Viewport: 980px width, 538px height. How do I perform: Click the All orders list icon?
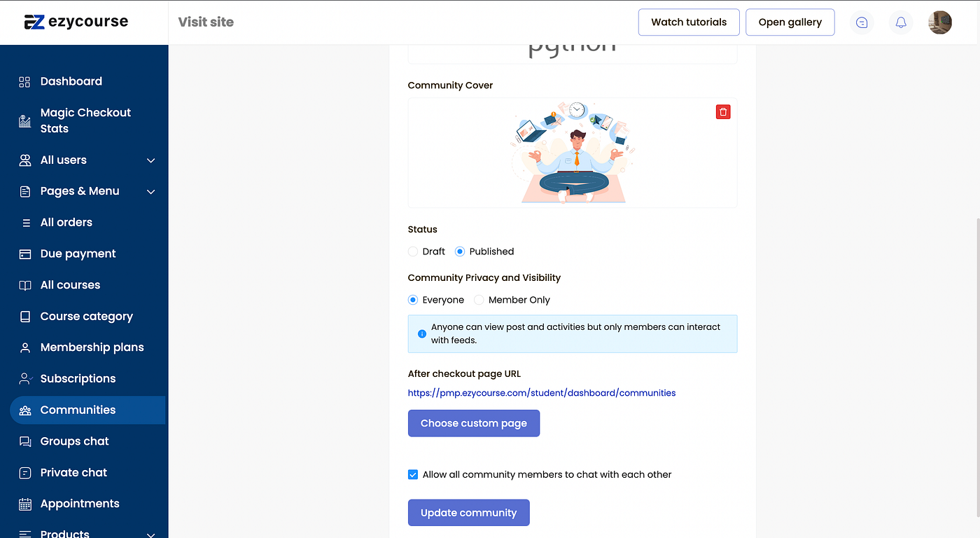(26, 223)
